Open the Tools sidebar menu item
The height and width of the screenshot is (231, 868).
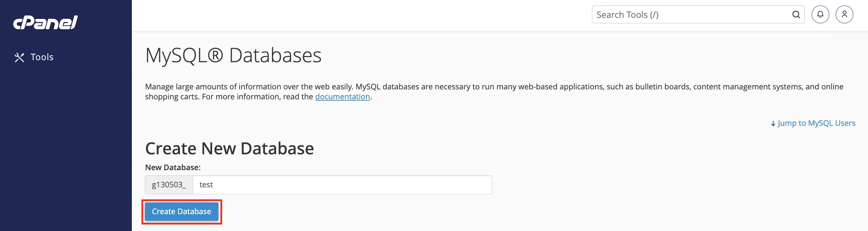(x=34, y=57)
